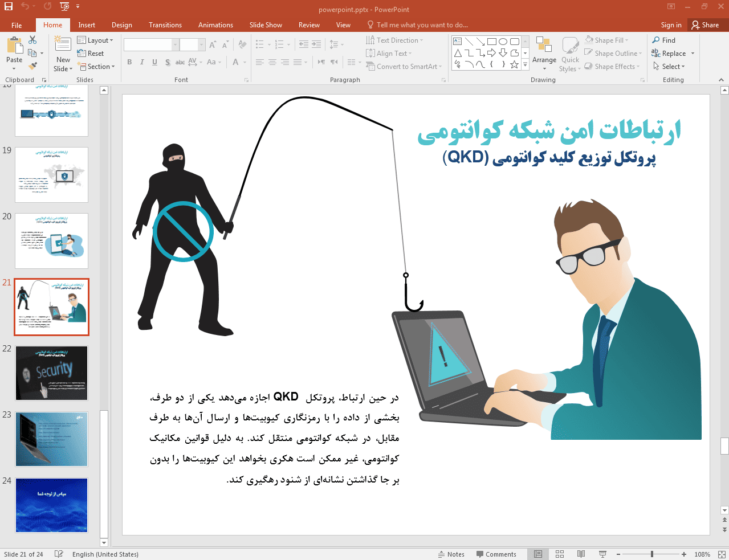Click the Format Painter brush icon
Viewport: 729px width, 560px height.
[32, 66]
